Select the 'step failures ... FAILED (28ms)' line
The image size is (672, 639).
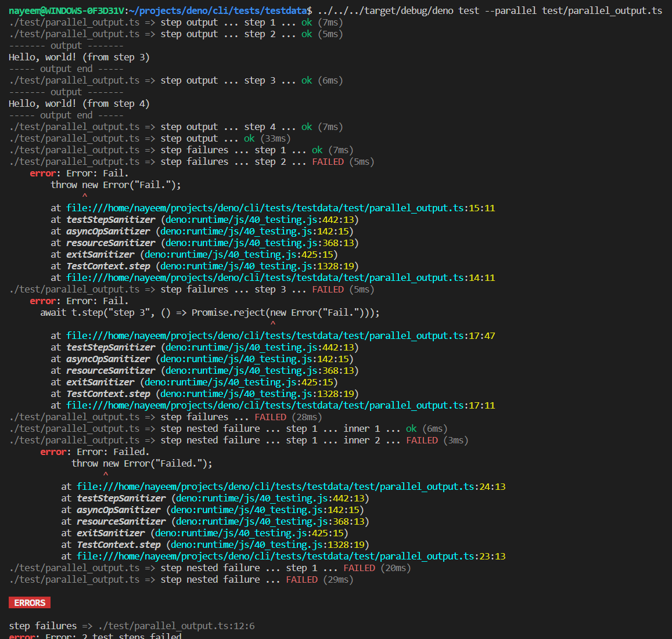click(x=166, y=417)
